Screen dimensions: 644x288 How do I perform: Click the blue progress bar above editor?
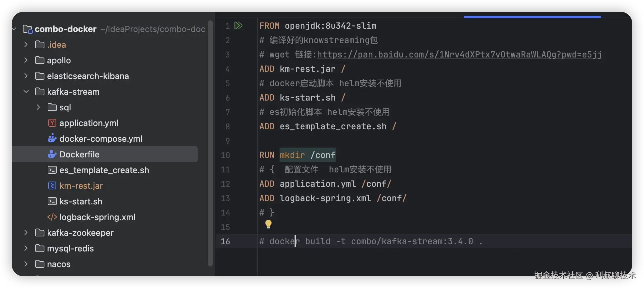point(532,17)
